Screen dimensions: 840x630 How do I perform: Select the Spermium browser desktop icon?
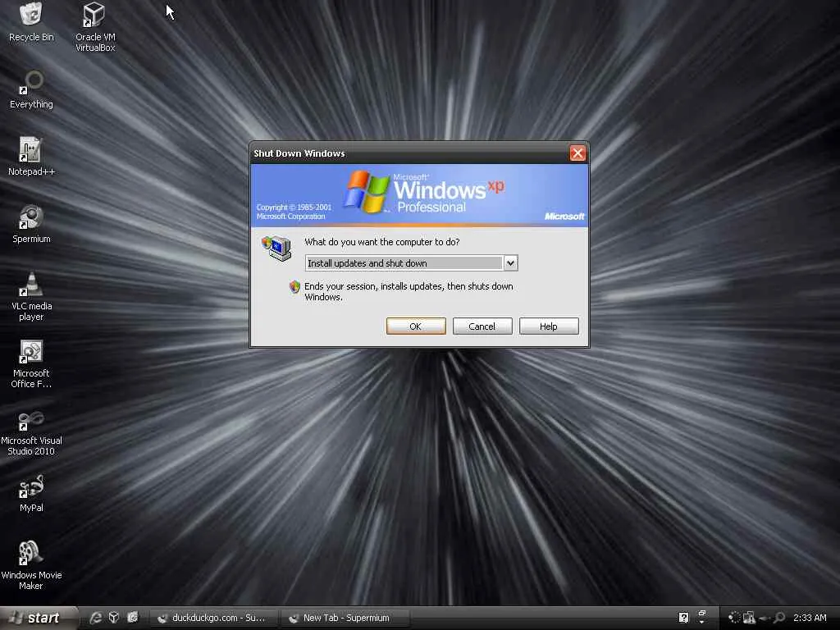[31, 224]
